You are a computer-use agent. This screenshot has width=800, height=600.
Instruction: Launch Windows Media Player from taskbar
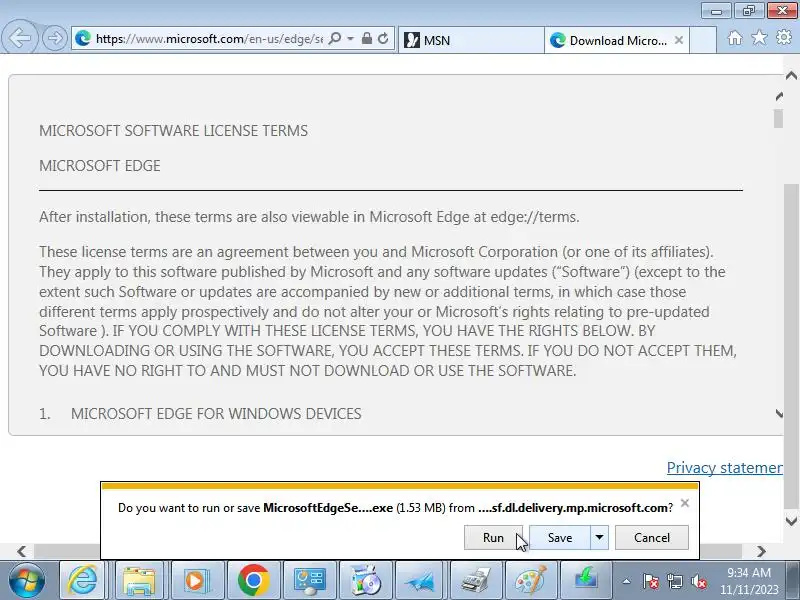[196, 581]
